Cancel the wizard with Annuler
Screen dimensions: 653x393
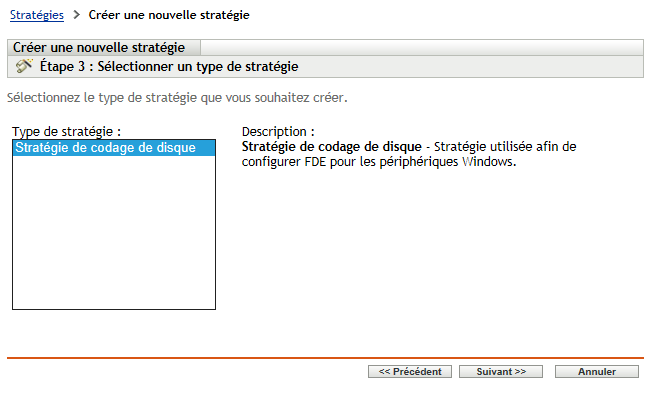[597, 372]
